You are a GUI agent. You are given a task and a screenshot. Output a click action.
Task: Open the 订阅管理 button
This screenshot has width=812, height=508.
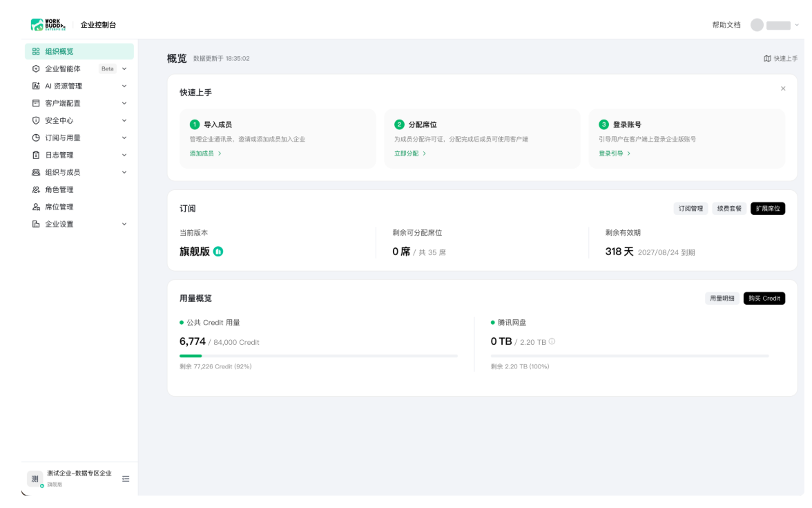[x=690, y=209]
